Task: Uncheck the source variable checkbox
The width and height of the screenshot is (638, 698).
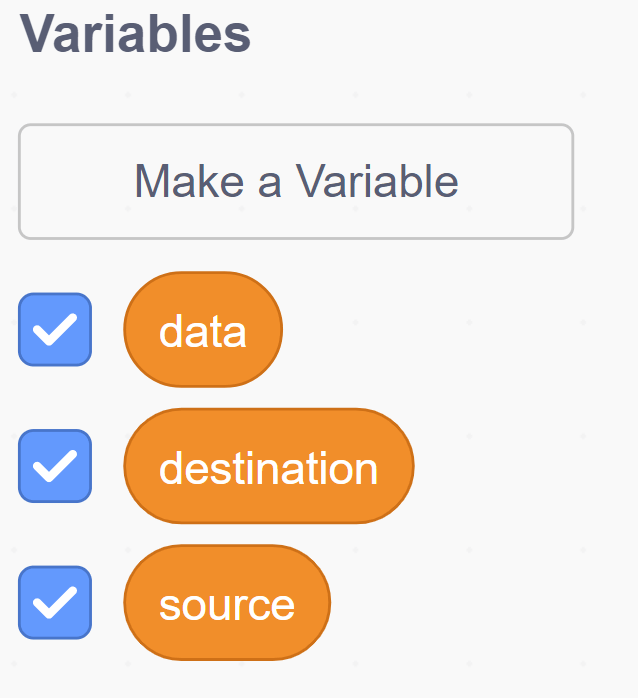Action: point(55,603)
